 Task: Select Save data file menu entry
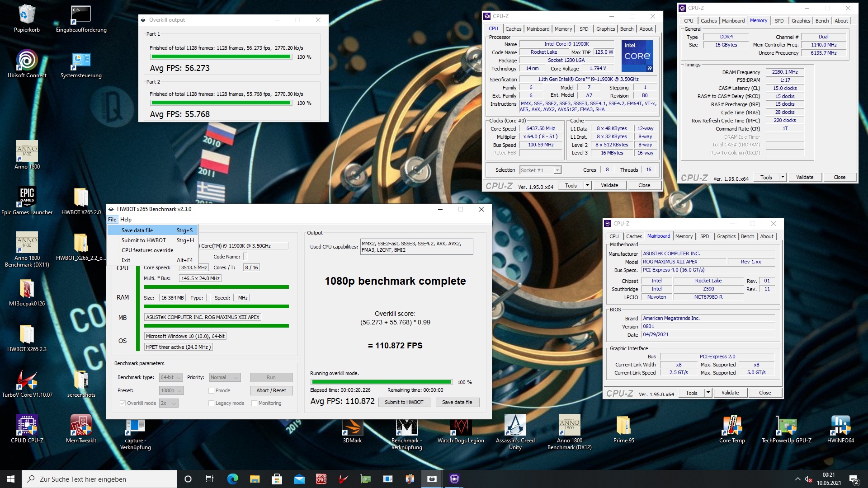tap(152, 230)
